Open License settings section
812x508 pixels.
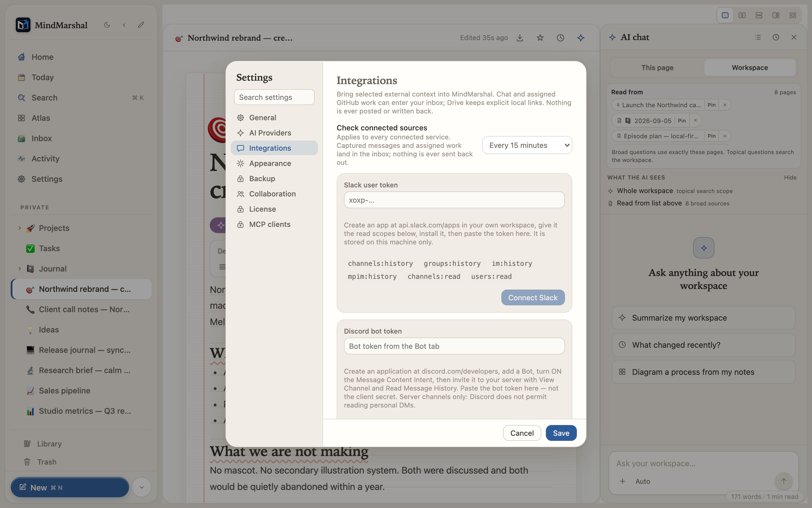click(x=274, y=209)
